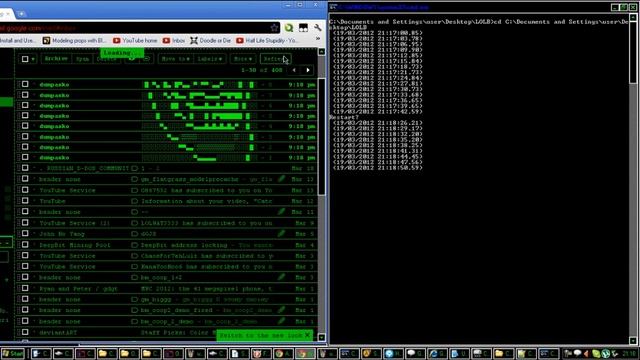The height and width of the screenshot is (360, 640).
Task: Open the 'Labels' dropdown
Action: [209, 59]
